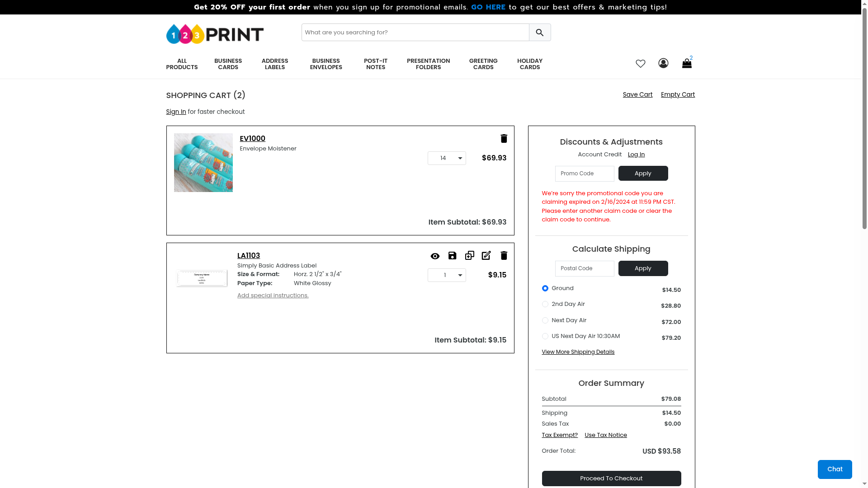Click the search magnifier icon
Image resolution: width=868 pixels, height=488 pixels.
point(539,33)
